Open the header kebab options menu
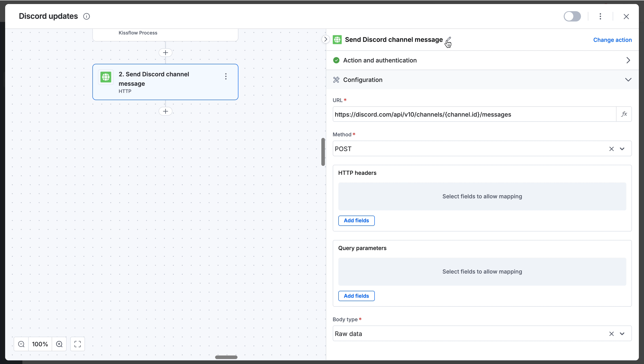 click(600, 17)
